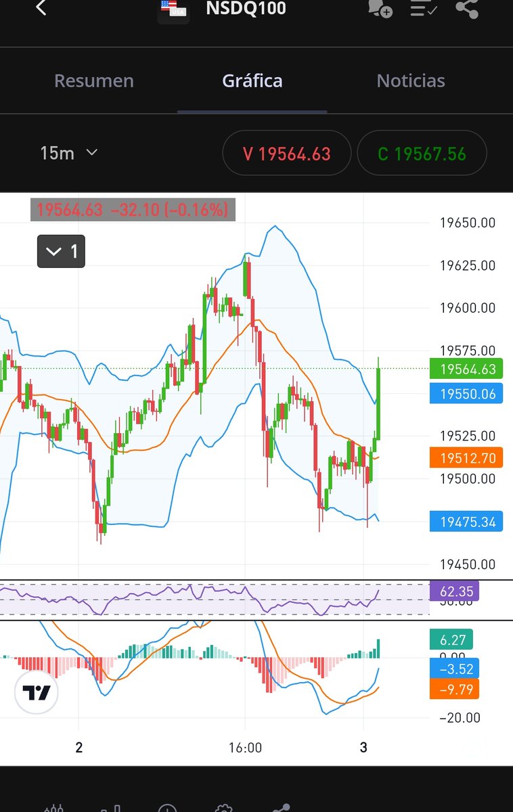Viewport: 513px width, 812px height.
Task: Click the 19600.00 price axis label
Action: coord(467,308)
